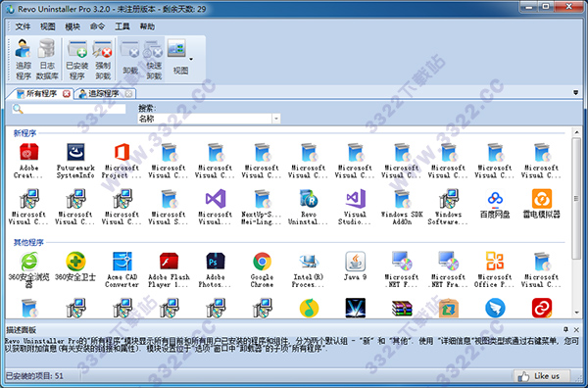Click the program list scroll down arrow
Screen dimensions: 588x388
click(576, 313)
